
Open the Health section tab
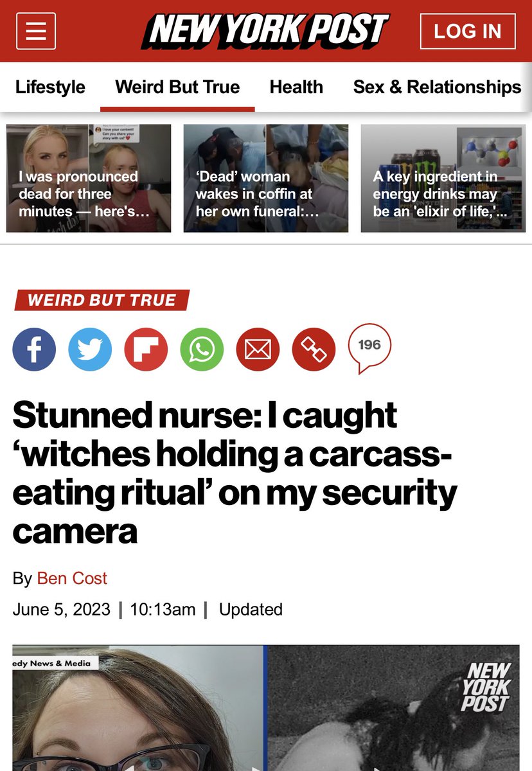click(296, 87)
